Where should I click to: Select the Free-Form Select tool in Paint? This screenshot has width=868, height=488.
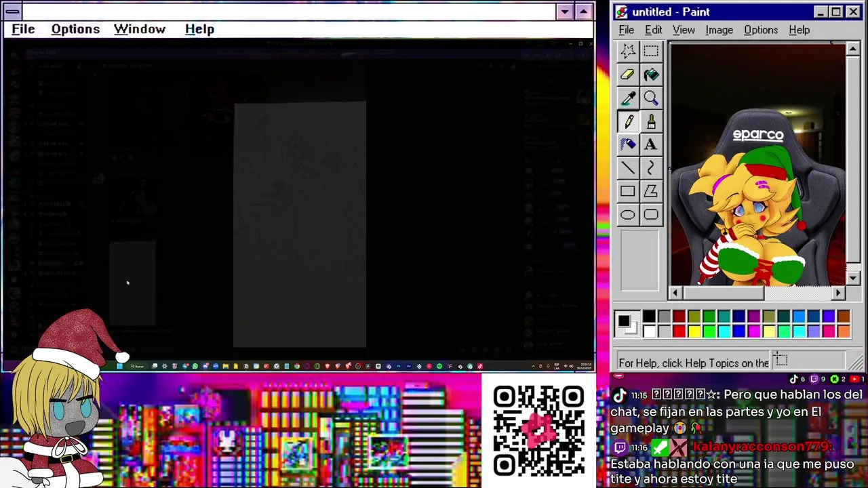pyautogui.click(x=628, y=52)
